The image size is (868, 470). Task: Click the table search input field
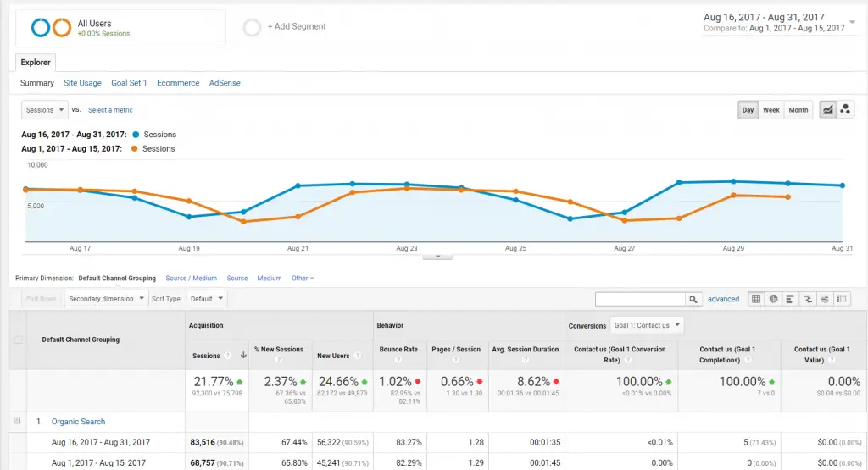(x=641, y=299)
